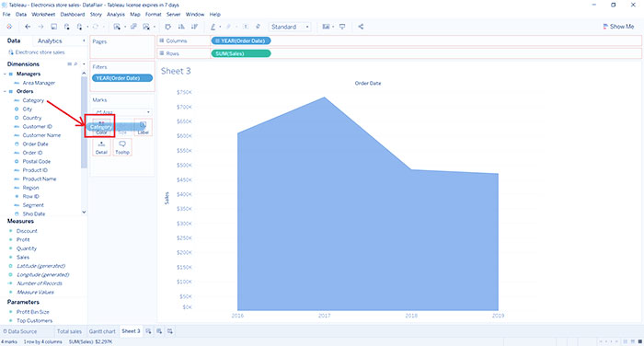Select the Electronic store sales data source
The width and height of the screenshot is (644, 346).
[x=37, y=52]
